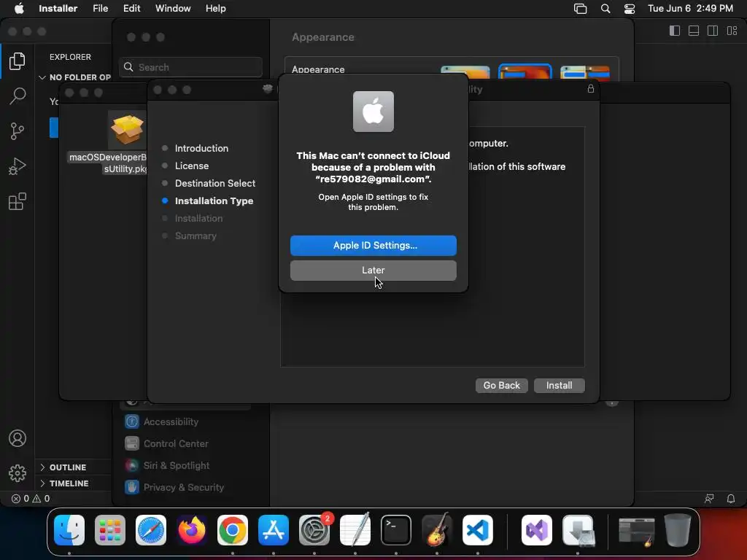Image resolution: width=747 pixels, height=560 pixels.
Task: Open VS Code customize layout icon
Action: coord(732,31)
